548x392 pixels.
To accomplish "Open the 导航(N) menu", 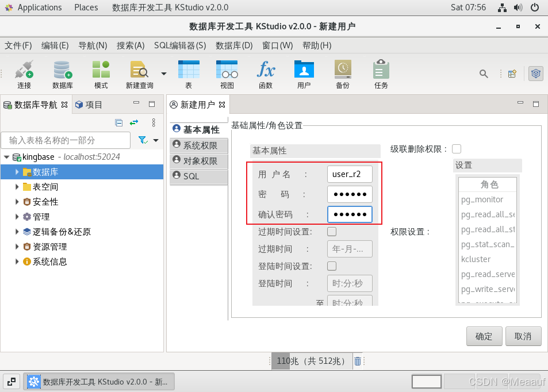I will pyautogui.click(x=93, y=45).
